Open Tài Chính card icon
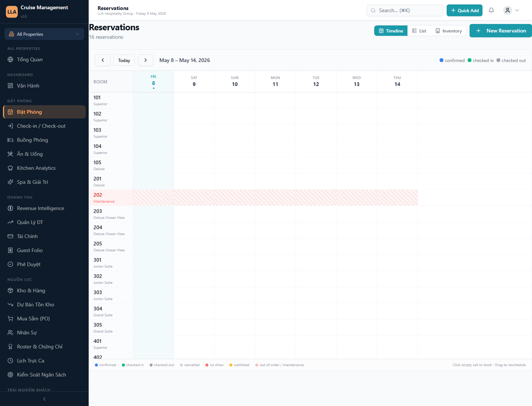 [x=10, y=236]
